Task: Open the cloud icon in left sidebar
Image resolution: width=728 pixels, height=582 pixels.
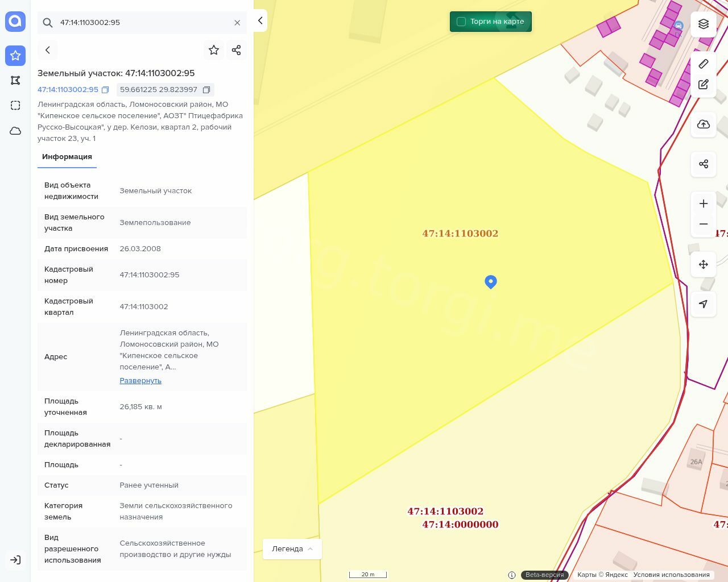Action: tap(15, 131)
